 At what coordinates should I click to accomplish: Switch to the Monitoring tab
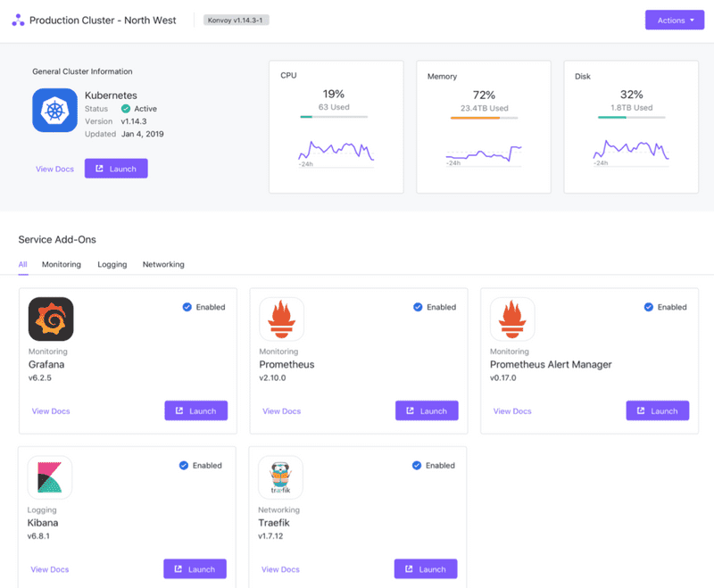62,265
